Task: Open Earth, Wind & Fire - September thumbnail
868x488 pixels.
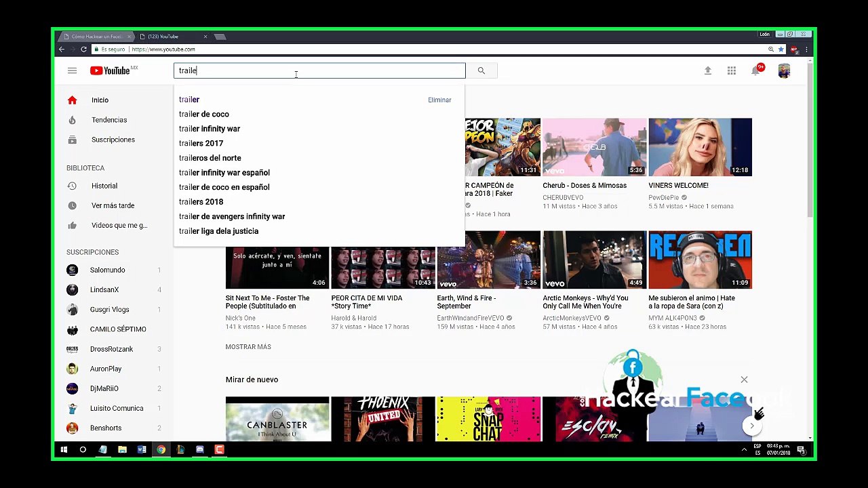Action: [x=489, y=260]
